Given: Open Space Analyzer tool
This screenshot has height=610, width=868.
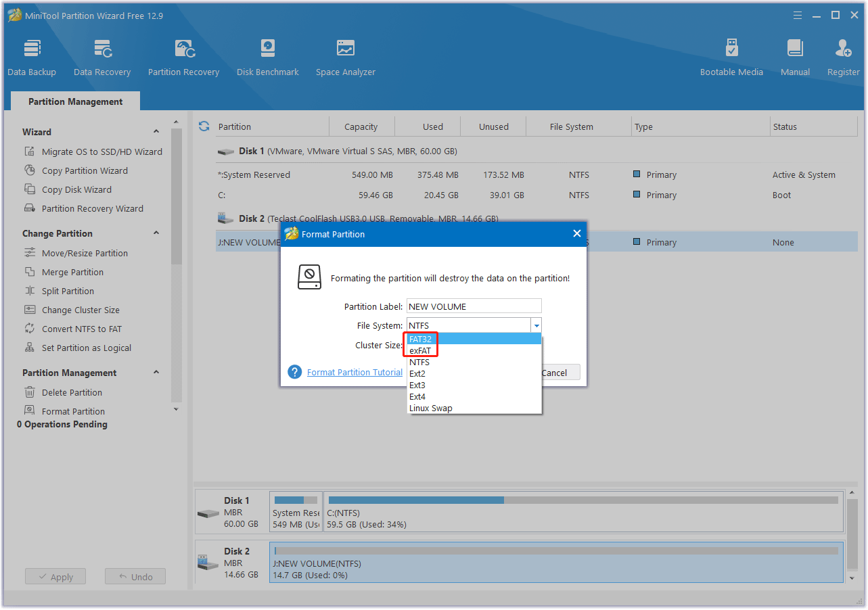Looking at the screenshot, I should coord(345,57).
